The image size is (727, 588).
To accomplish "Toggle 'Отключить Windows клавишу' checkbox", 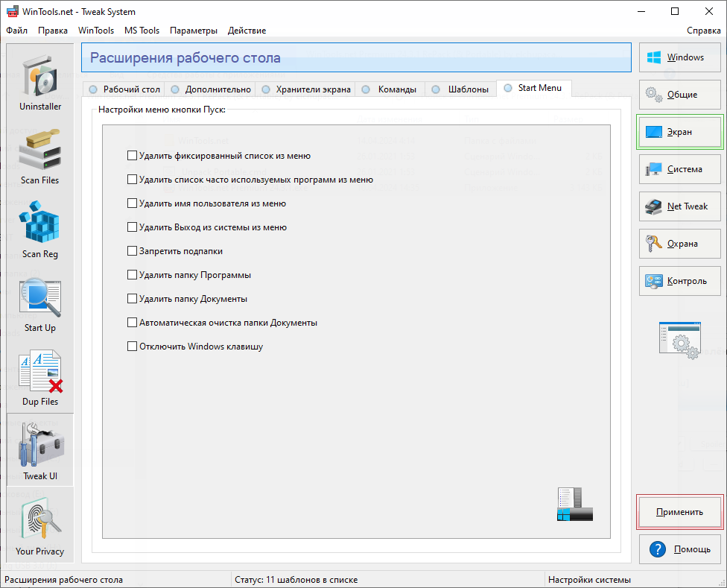I will coord(133,347).
